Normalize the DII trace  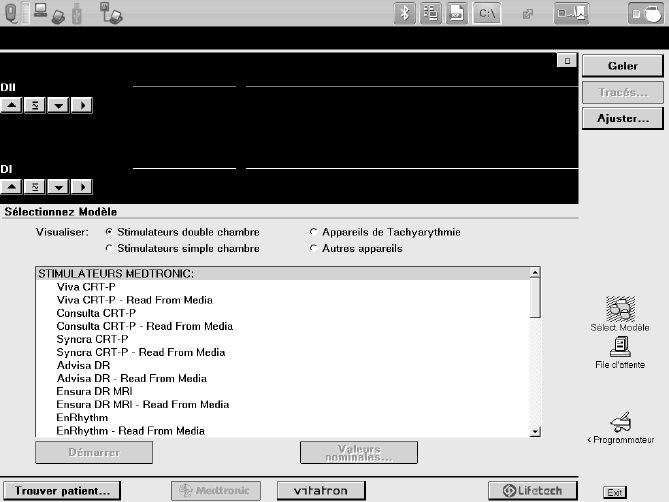pyautogui.click(x=35, y=105)
